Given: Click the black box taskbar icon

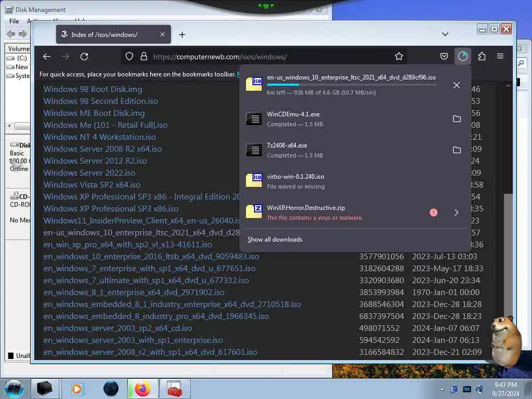Looking at the screenshot, I should [x=45, y=389].
